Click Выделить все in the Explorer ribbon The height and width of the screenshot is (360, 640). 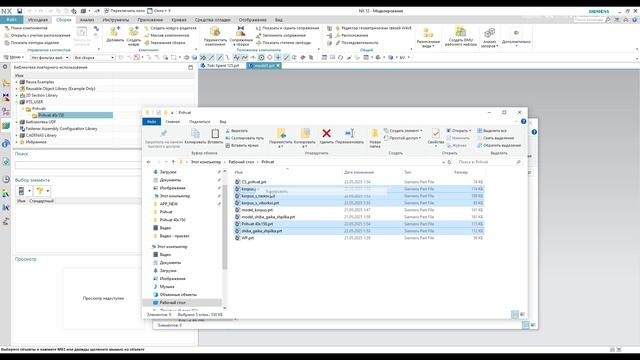(492, 131)
